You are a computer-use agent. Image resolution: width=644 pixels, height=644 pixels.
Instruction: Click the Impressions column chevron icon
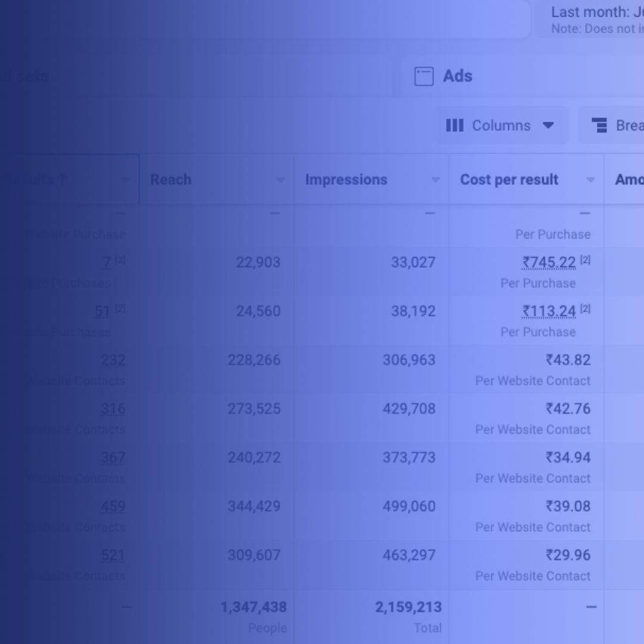(436, 179)
